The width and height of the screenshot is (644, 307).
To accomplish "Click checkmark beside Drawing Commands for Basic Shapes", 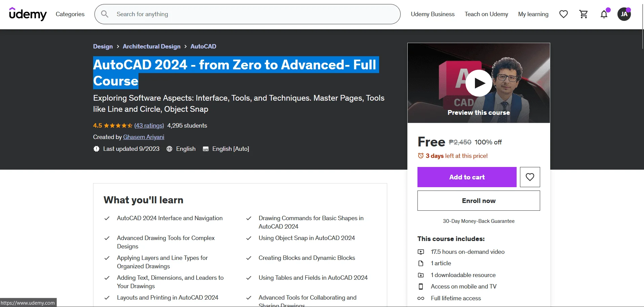I will 249,218.
